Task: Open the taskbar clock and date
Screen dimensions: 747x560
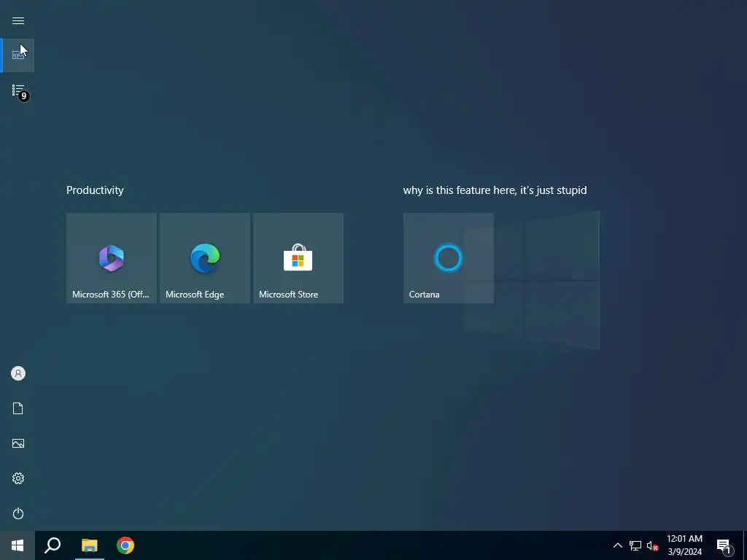Action: 684,545
